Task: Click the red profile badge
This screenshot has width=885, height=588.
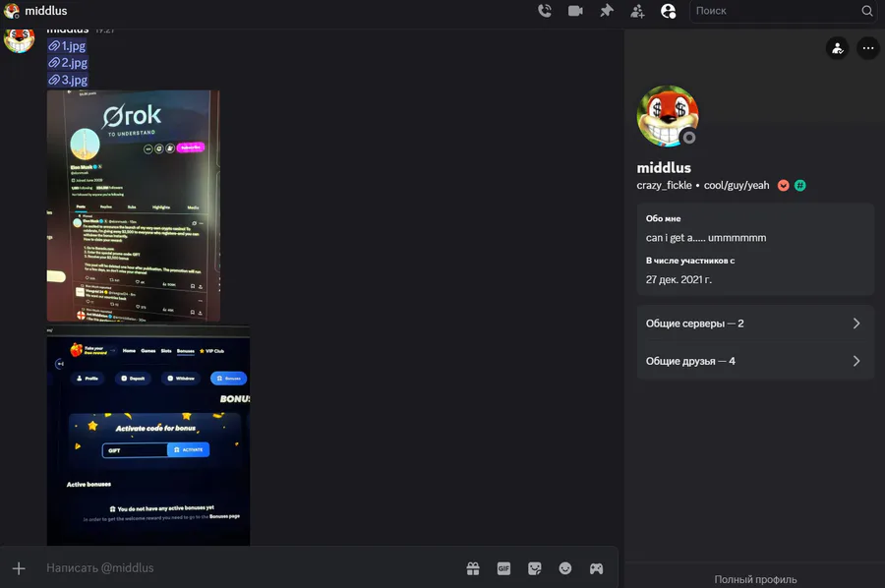Action: point(784,185)
